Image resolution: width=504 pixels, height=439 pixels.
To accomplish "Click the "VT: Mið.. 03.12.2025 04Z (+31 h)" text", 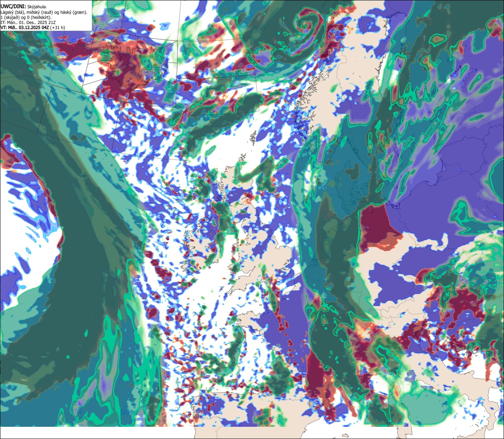I will [x=33, y=28].
